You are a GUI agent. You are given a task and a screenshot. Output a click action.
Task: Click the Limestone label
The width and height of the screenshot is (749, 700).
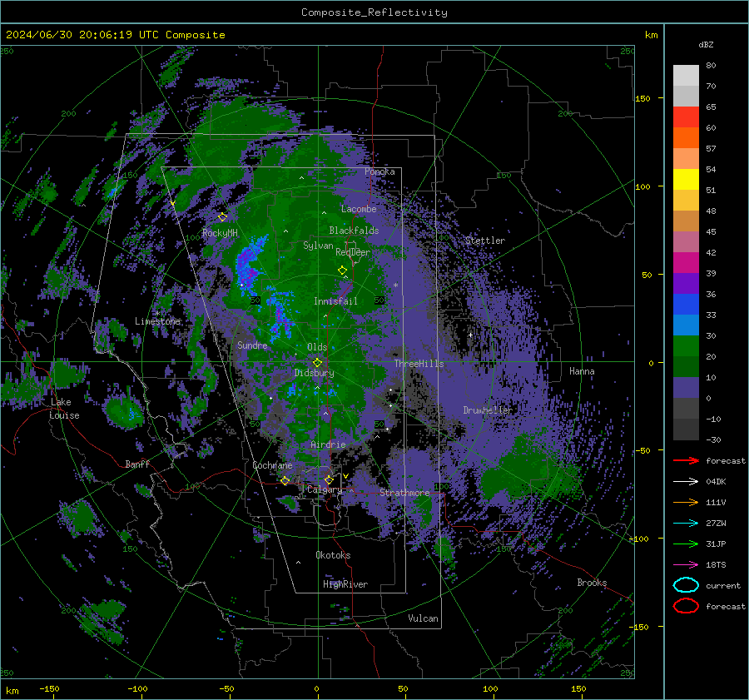point(157,321)
